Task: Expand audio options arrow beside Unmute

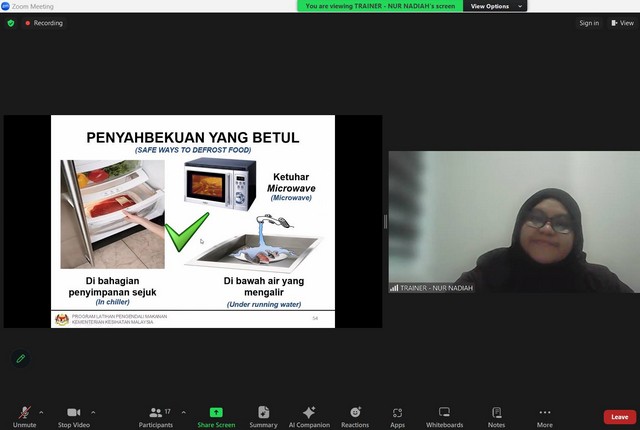Action: pyautogui.click(x=41, y=412)
